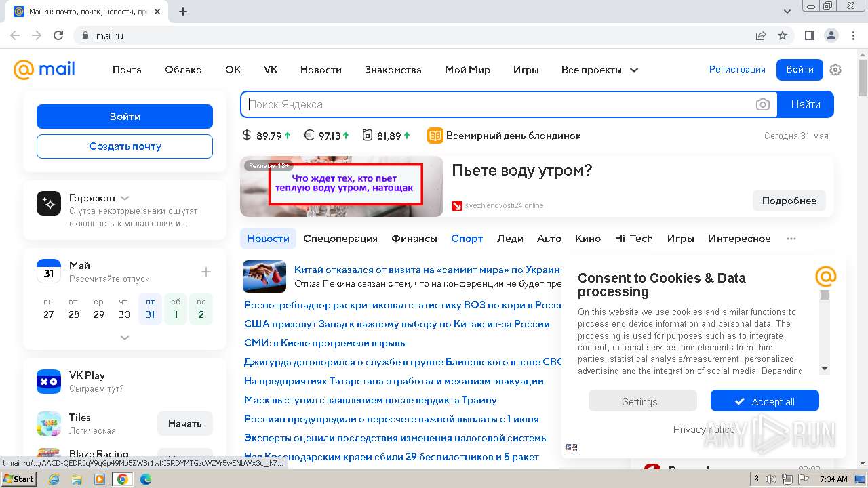This screenshot has width=868, height=488.
Task: Show hidden system tray icons
Action: (756, 479)
